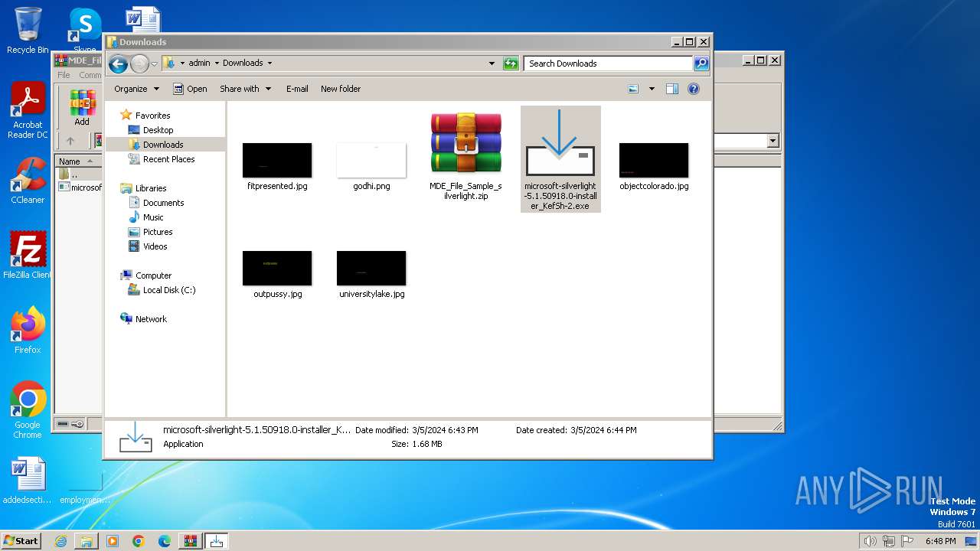Open Acrobat Reader DC shortcut
The width and height of the screenshot is (980, 551).
pyautogui.click(x=28, y=111)
